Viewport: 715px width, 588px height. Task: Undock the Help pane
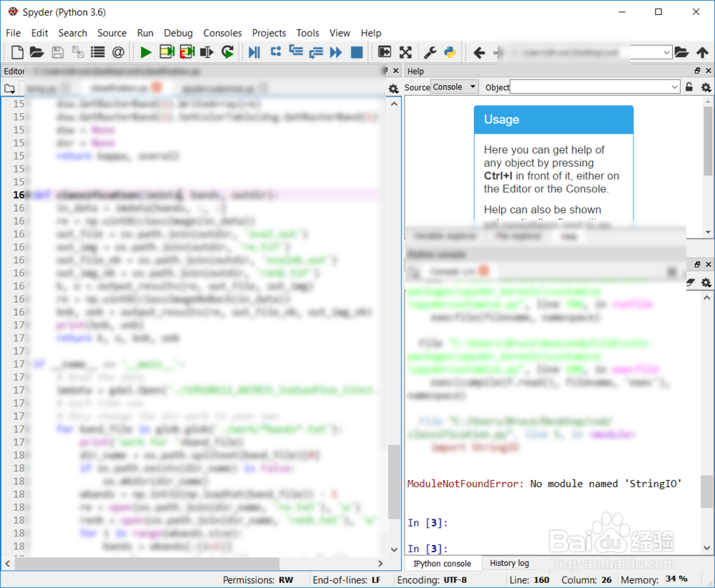click(x=697, y=71)
